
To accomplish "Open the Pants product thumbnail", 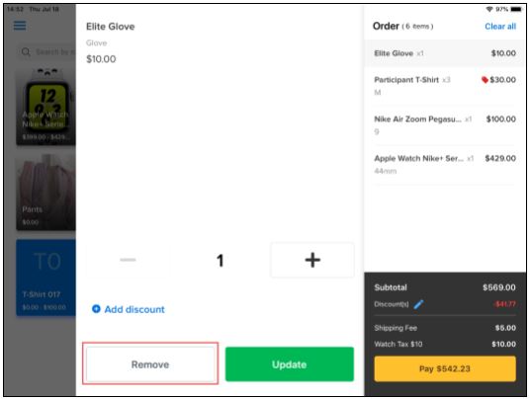I will click(x=45, y=193).
